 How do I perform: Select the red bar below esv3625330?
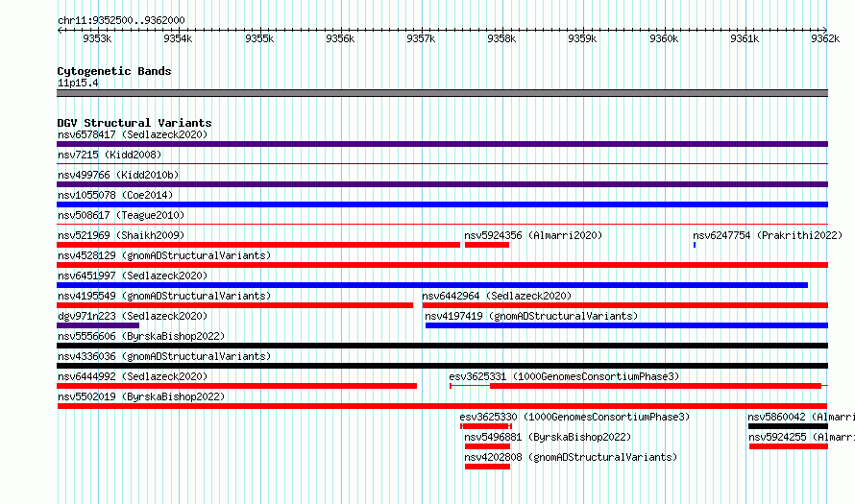point(486,426)
